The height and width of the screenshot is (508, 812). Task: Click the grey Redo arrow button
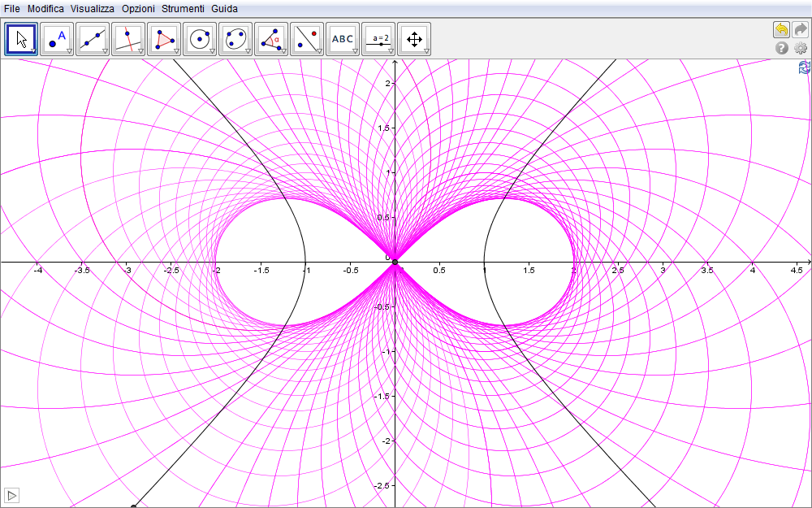click(800, 30)
